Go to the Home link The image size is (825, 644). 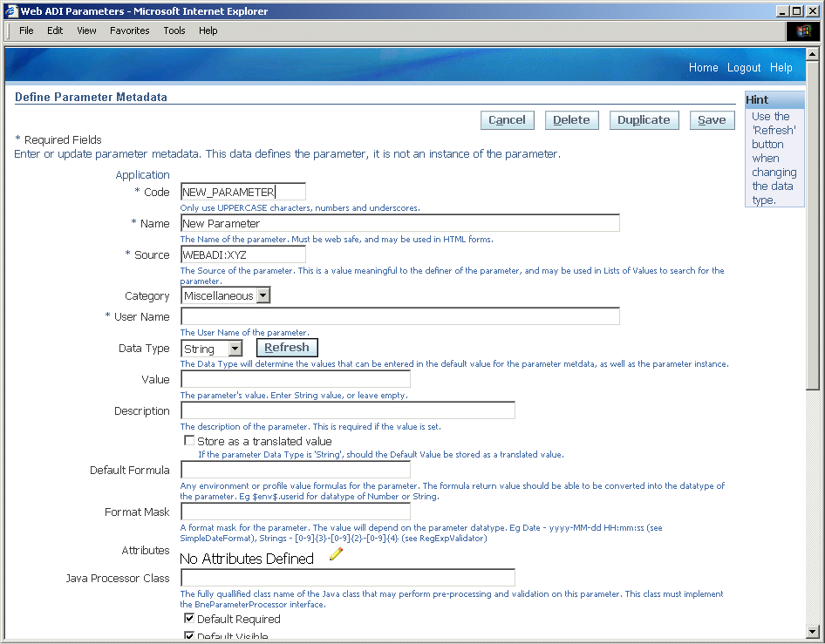tap(704, 67)
